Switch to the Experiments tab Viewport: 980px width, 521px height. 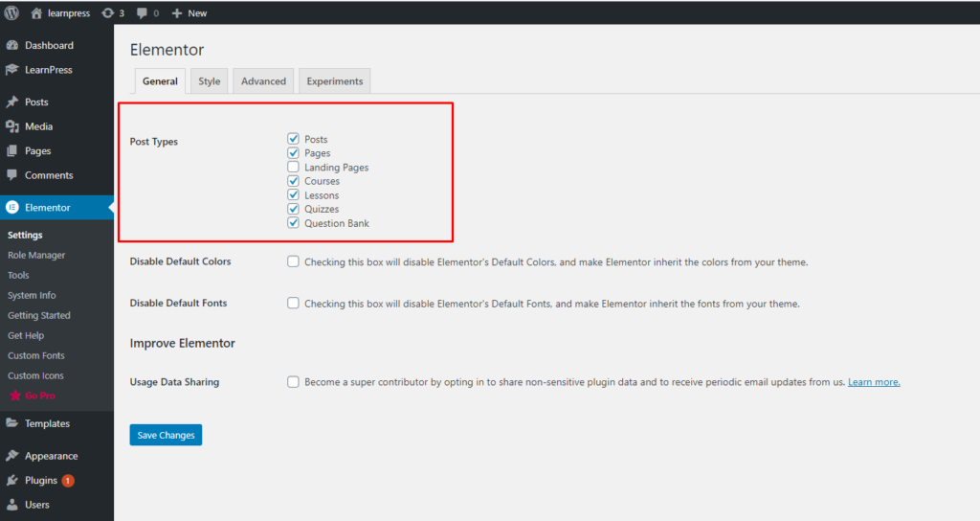pyautogui.click(x=334, y=81)
